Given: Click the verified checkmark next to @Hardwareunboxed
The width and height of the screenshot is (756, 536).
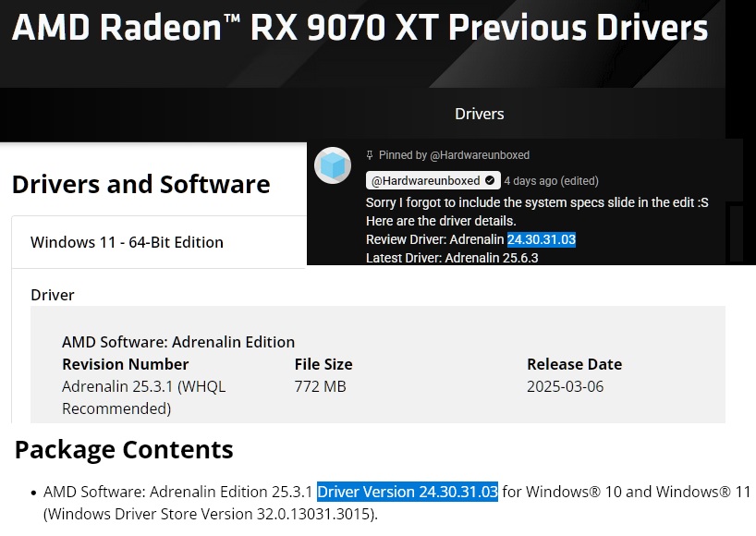Looking at the screenshot, I should click(x=490, y=181).
